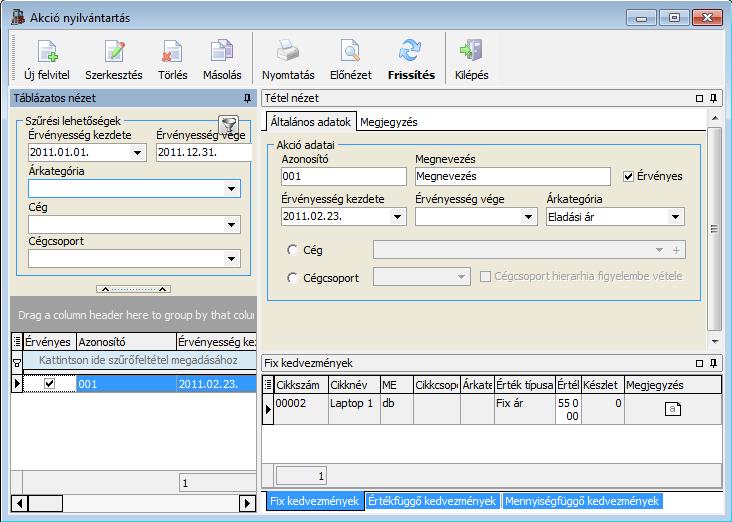Click filter Érvényesség vége field 2011.12.31.
The height and width of the screenshot is (522, 732).
(x=204, y=153)
